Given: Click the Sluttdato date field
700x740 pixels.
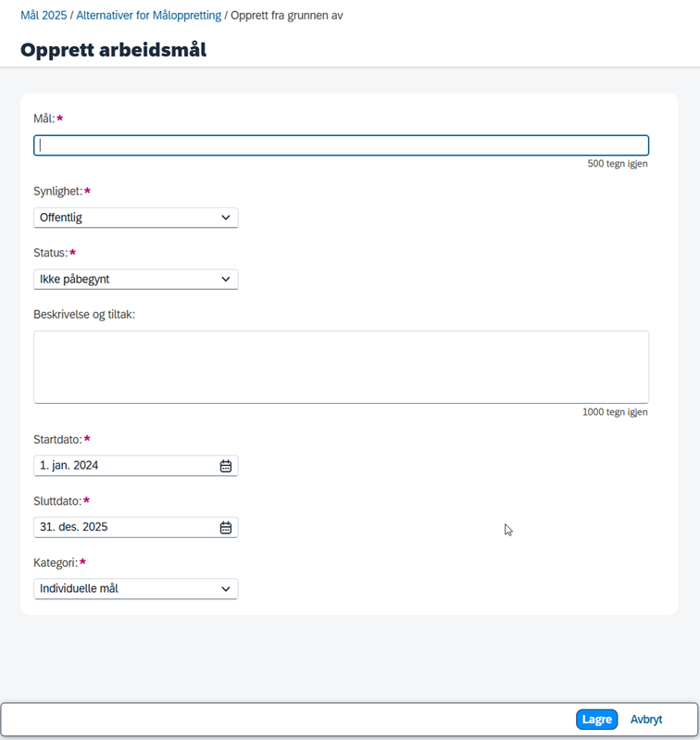Looking at the screenshot, I should (136, 527).
